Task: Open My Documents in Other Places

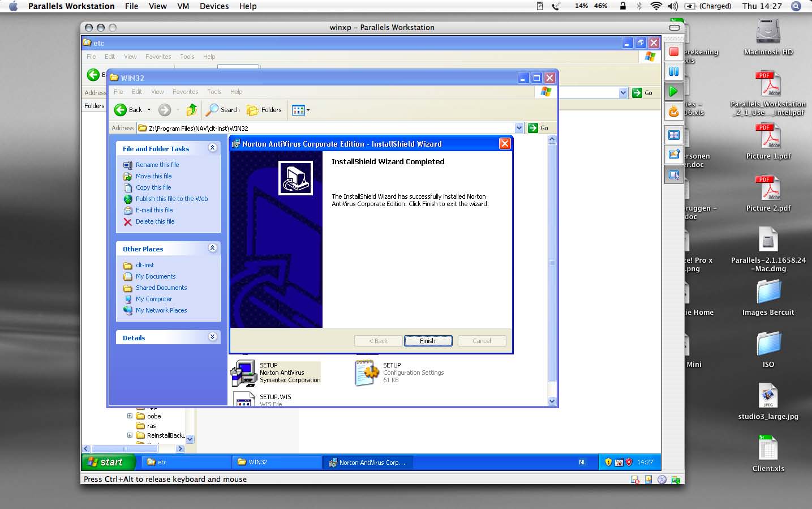Action: click(156, 276)
